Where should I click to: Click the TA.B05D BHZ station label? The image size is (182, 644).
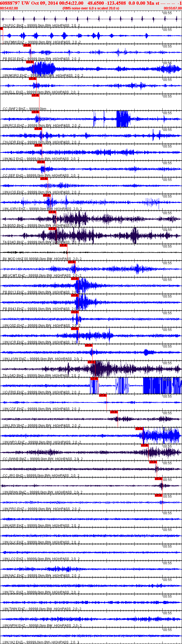pyautogui.click(x=41, y=226)
